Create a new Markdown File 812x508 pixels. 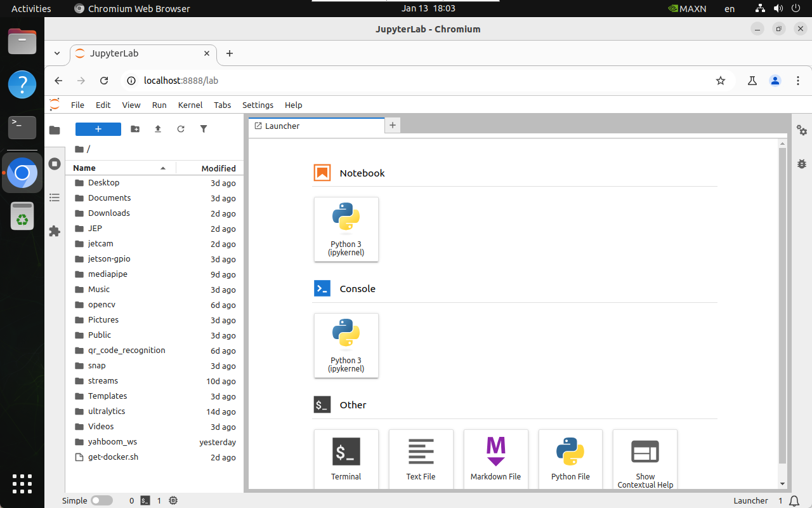click(495, 458)
